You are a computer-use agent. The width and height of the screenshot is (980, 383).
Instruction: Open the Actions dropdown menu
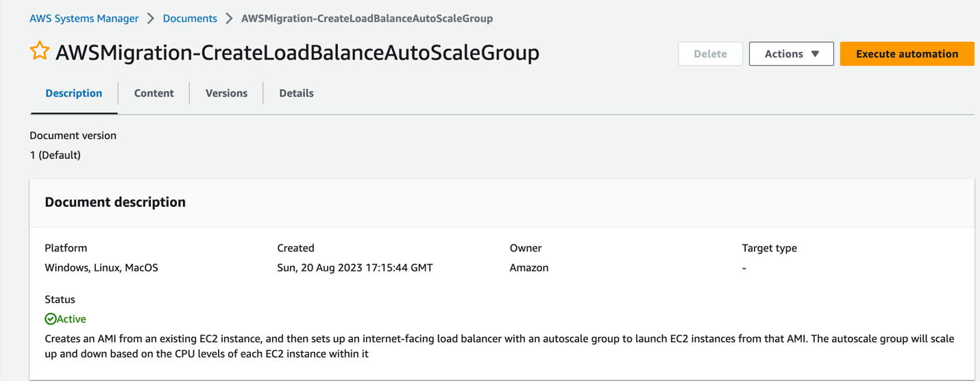[x=791, y=54]
